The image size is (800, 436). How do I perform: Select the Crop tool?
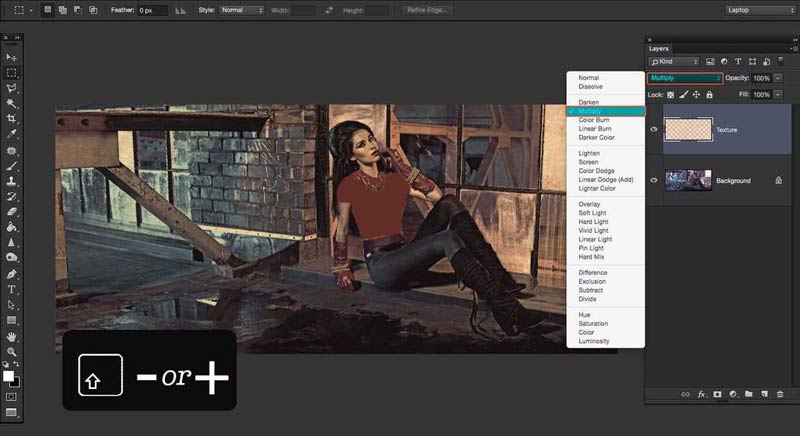pos(11,118)
